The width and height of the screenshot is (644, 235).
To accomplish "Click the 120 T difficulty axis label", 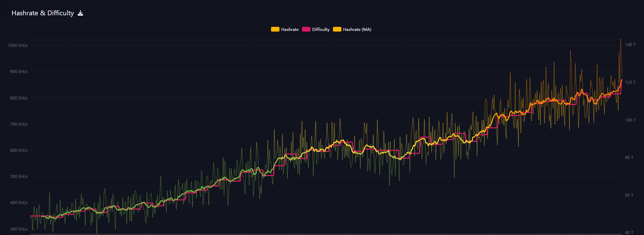I will click(630, 83).
